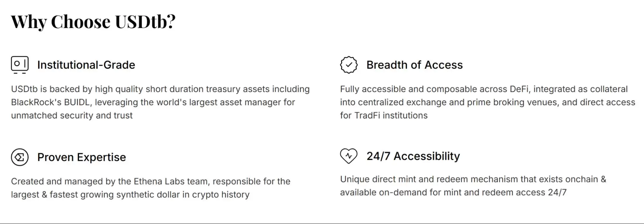This screenshot has height=224, width=644.
Task: Click the Proven Expertise heading
Action: point(82,157)
